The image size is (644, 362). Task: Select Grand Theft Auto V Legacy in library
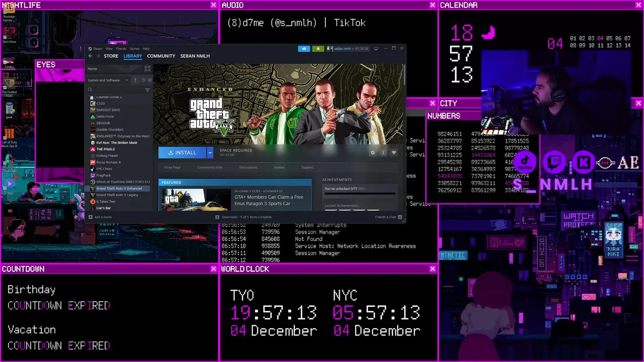[x=117, y=195]
